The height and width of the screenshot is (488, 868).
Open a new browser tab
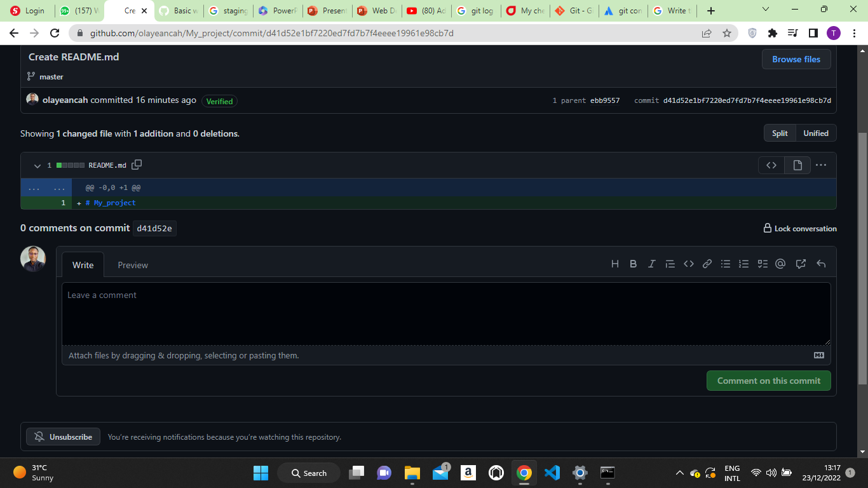710,11
